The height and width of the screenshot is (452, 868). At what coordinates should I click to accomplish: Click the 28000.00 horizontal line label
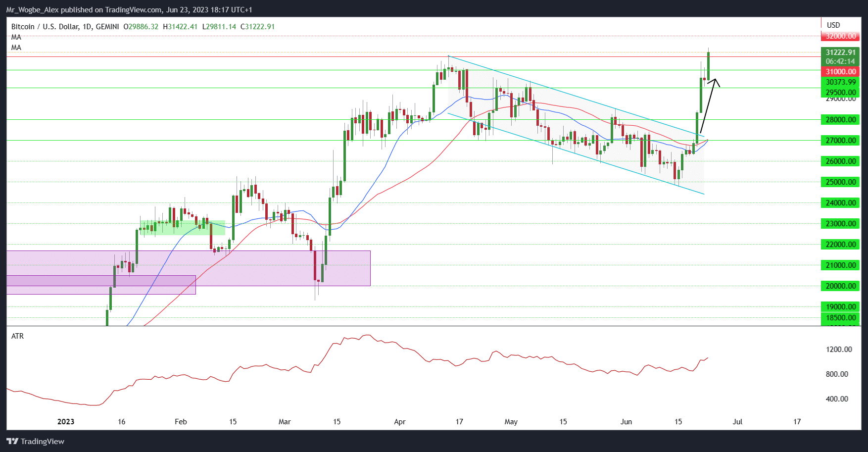click(841, 120)
